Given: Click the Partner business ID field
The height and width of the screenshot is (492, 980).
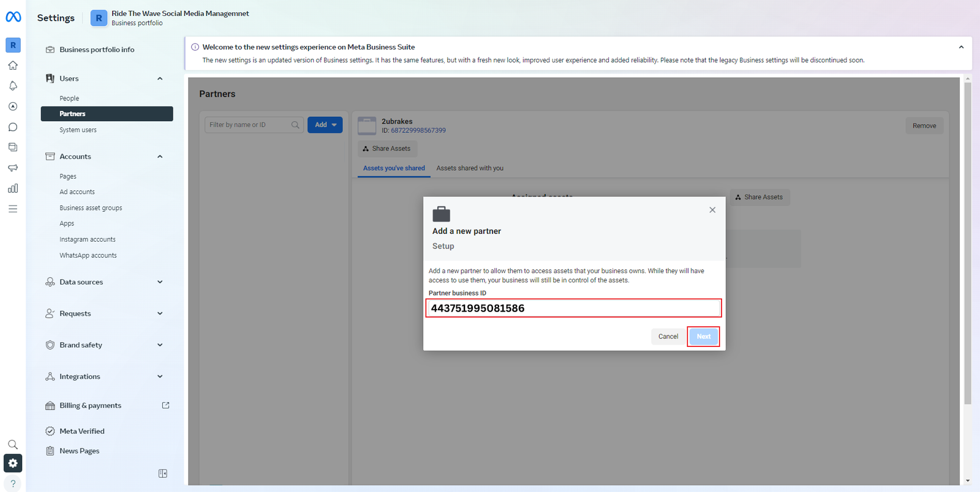Looking at the screenshot, I should pyautogui.click(x=573, y=308).
